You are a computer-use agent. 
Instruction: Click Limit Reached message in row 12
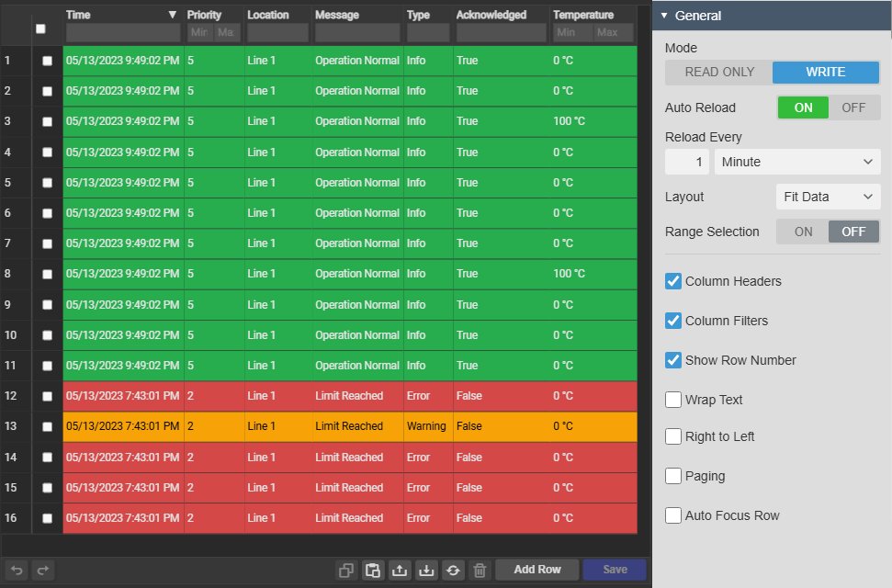pyautogui.click(x=357, y=396)
